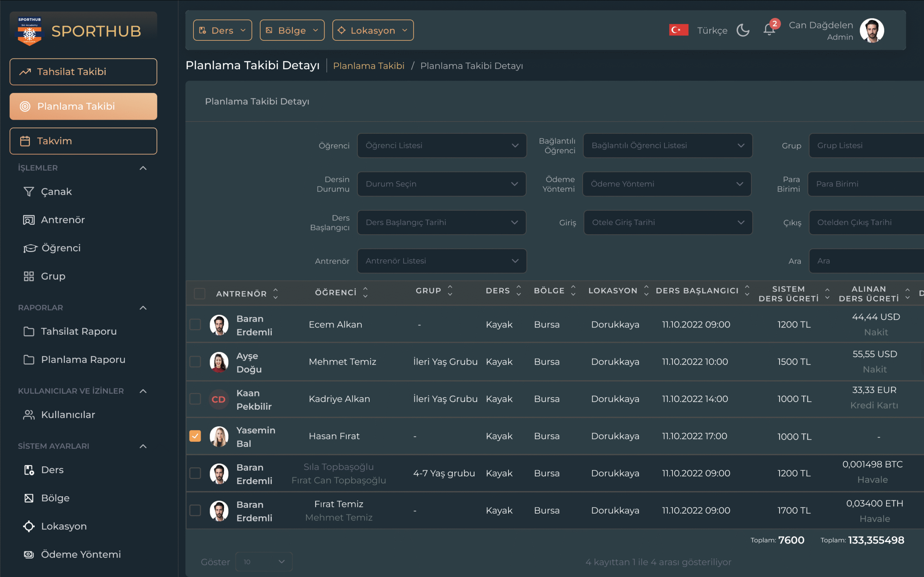Toggle the select-all header checkbox

[x=199, y=294]
